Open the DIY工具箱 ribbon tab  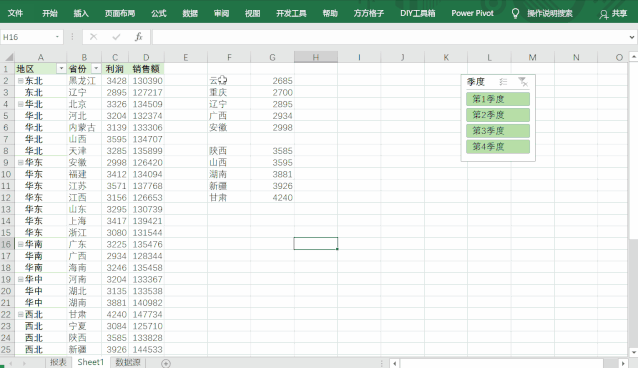tap(417, 13)
